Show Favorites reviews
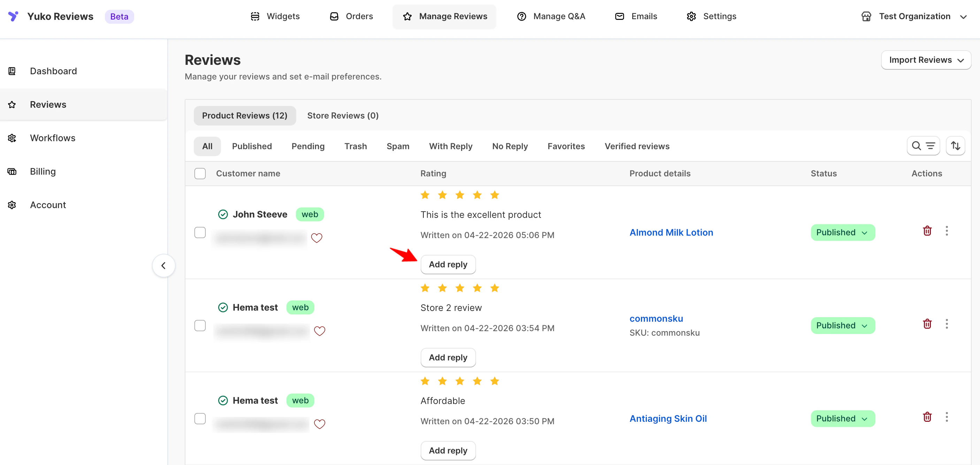980x465 pixels. [x=566, y=146]
